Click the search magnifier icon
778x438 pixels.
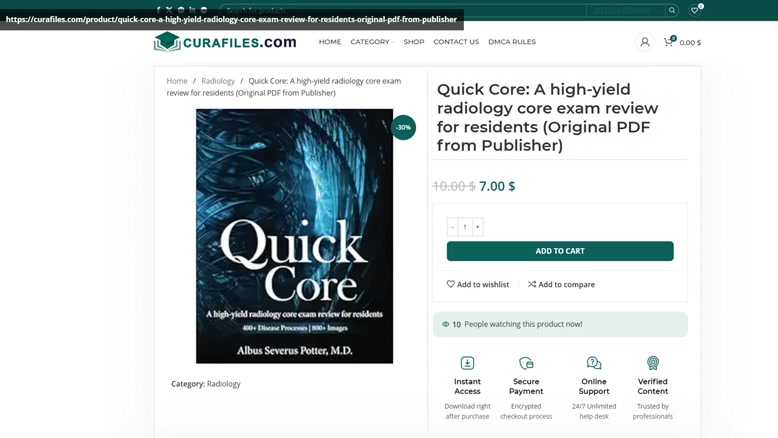pos(672,10)
